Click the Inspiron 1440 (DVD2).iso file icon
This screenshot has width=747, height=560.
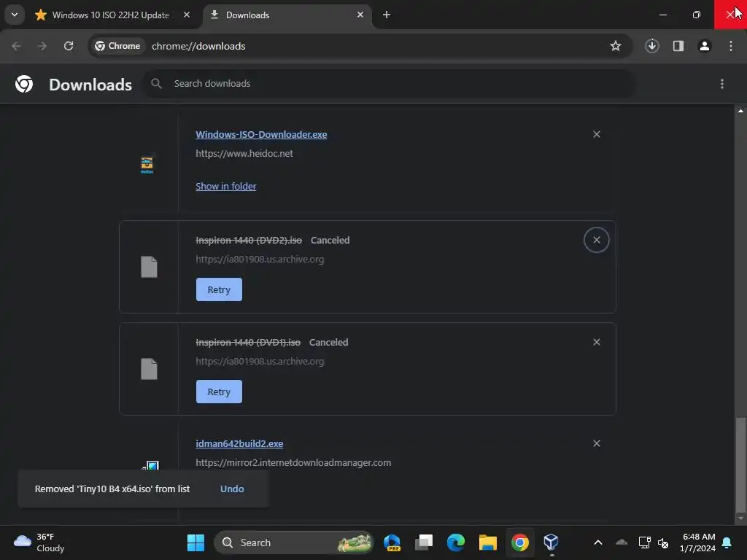pos(149,267)
